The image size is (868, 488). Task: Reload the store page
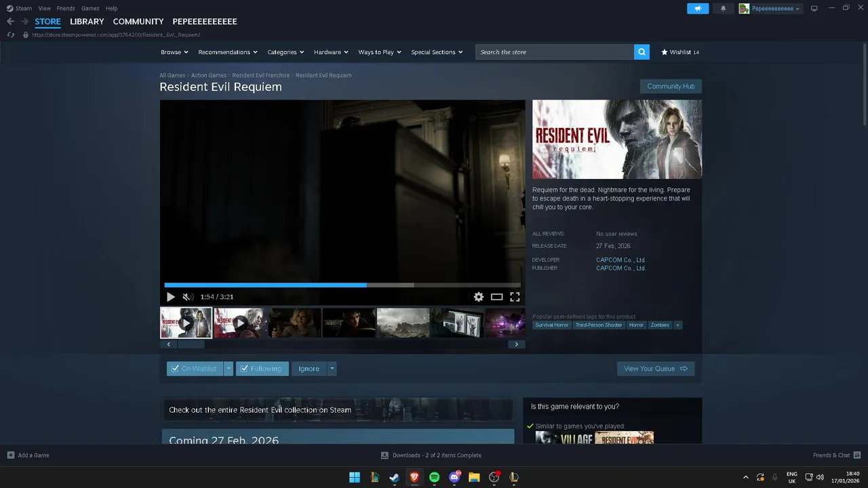[10, 35]
